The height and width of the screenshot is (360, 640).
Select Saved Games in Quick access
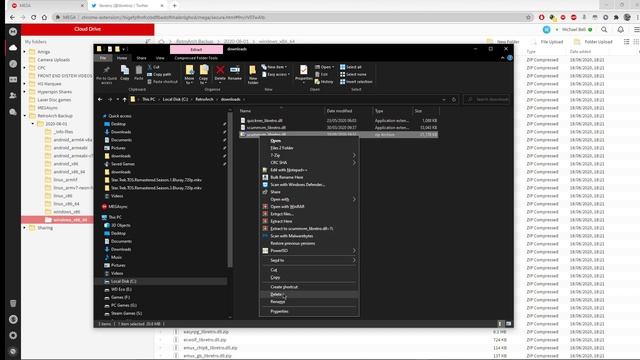point(123,164)
